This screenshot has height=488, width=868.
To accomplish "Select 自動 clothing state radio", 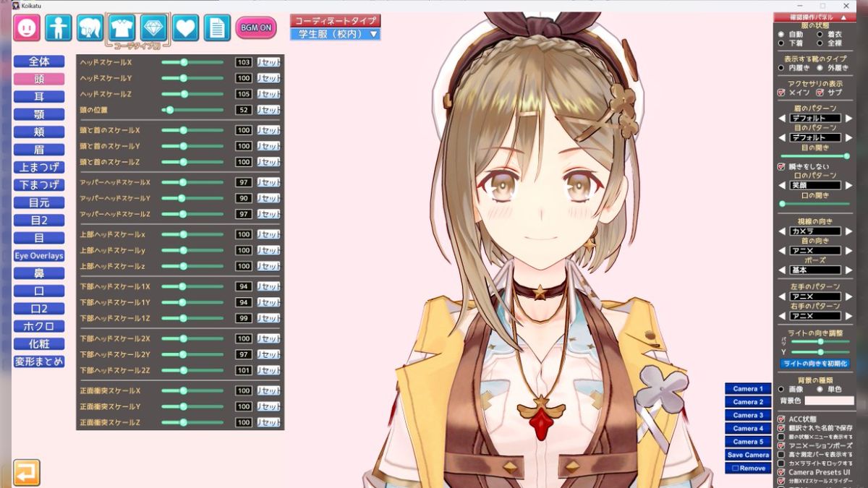I will pos(781,34).
